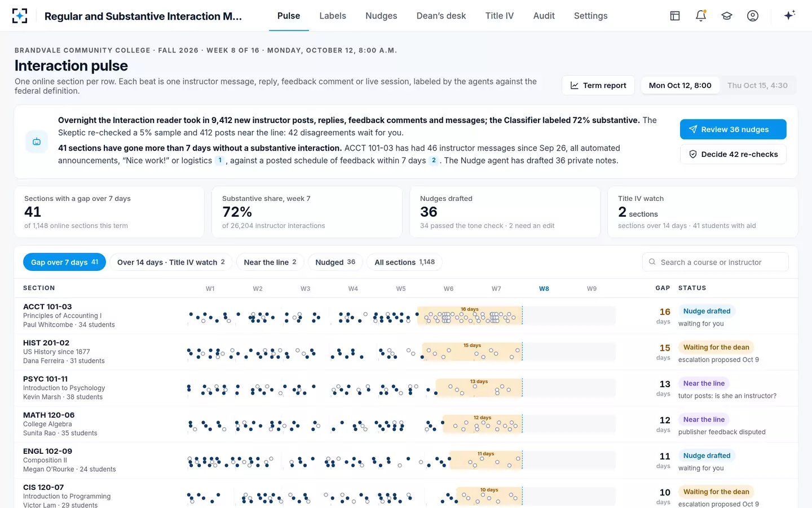Click Decide 42 re-checks button

(x=733, y=154)
